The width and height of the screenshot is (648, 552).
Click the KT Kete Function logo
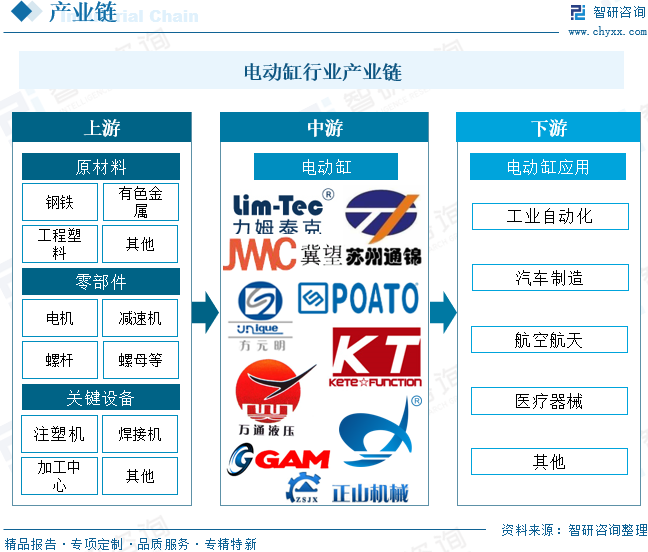coord(375,357)
